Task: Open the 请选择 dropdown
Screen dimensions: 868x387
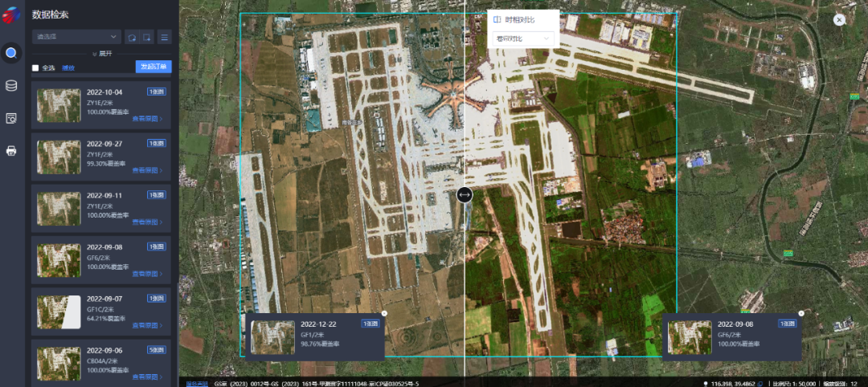Action: 76,37
